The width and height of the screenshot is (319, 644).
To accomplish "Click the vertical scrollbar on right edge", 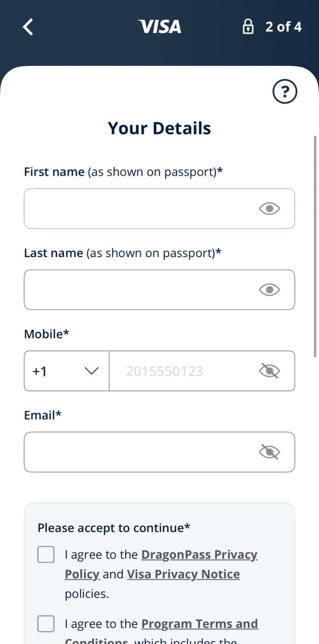I will pyautogui.click(x=315, y=245).
